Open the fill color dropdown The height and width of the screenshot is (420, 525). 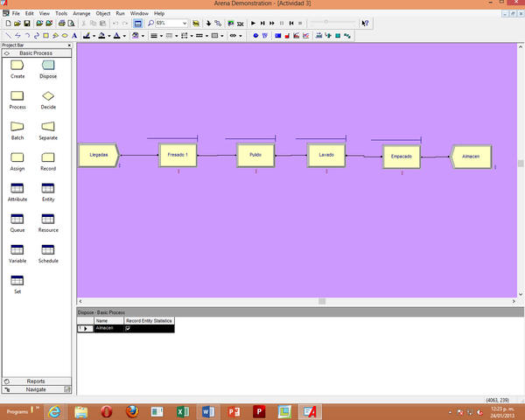point(109,36)
